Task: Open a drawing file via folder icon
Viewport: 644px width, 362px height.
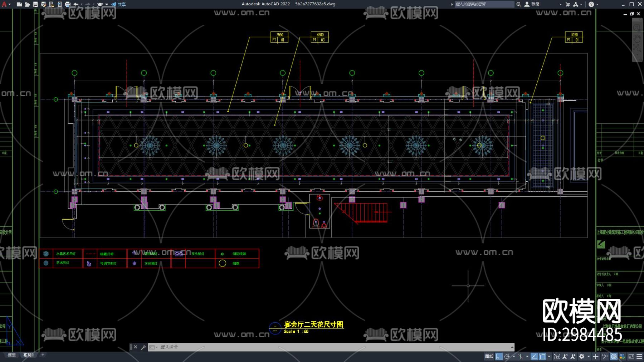Action: [27, 4]
